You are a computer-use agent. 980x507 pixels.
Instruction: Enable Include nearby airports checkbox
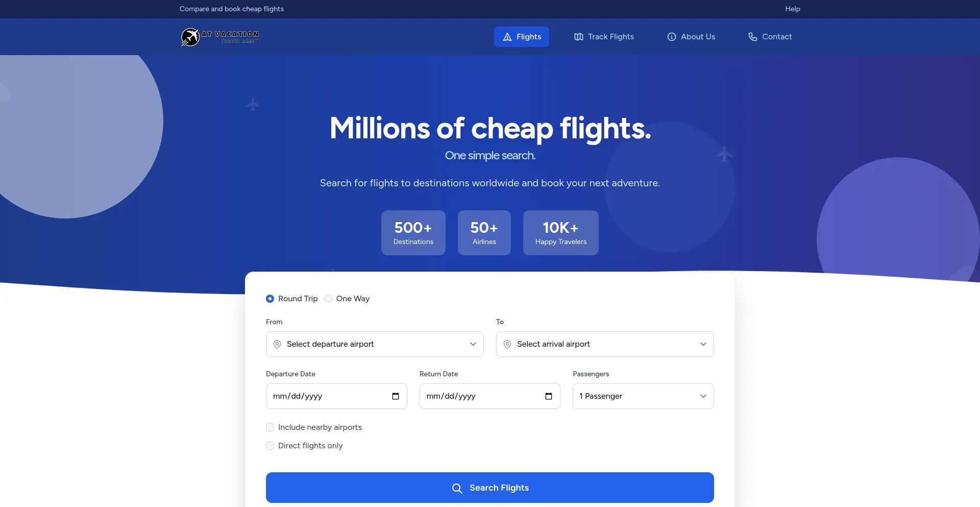pyautogui.click(x=270, y=427)
